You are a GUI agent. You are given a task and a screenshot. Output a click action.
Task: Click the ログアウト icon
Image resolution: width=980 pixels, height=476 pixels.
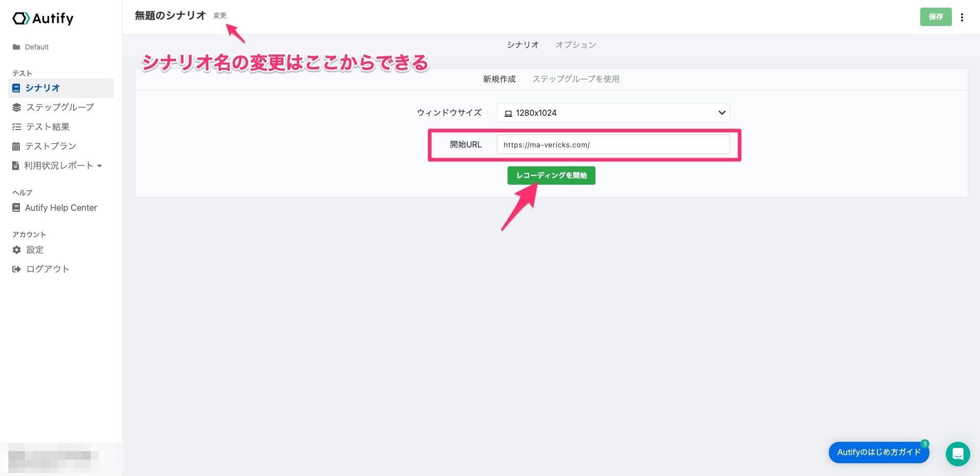[16, 269]
